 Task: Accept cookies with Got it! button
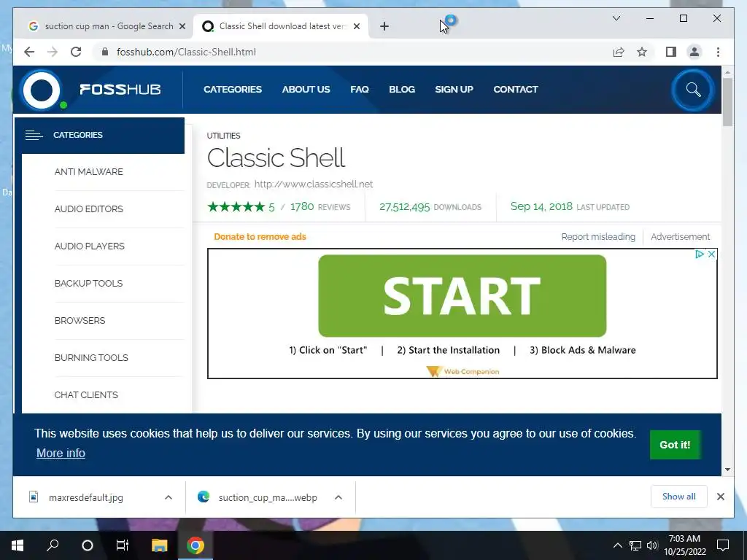(x=675, y=445)
